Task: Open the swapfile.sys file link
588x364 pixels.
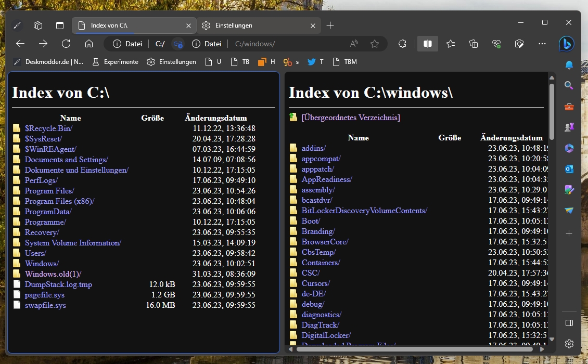Action: click(x=45, y=305)
